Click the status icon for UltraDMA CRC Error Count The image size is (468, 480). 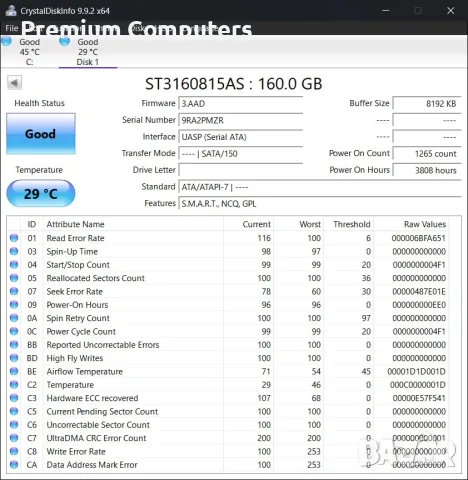tap(14, 438)
